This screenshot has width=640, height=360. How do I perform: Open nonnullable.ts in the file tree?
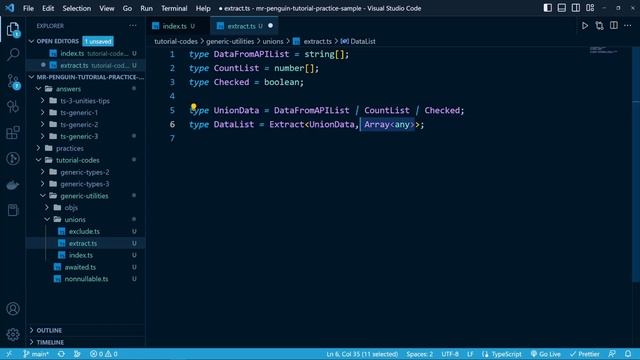[86, 279]
